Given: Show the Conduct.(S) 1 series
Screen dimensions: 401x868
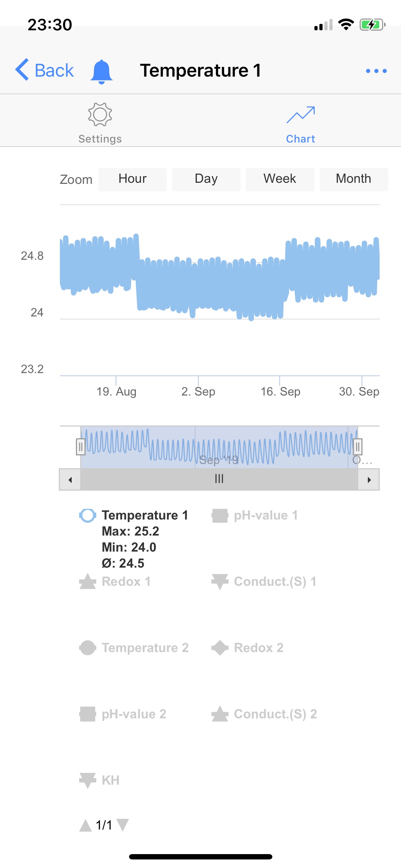Looking at the screenshot, I should 275,582.
